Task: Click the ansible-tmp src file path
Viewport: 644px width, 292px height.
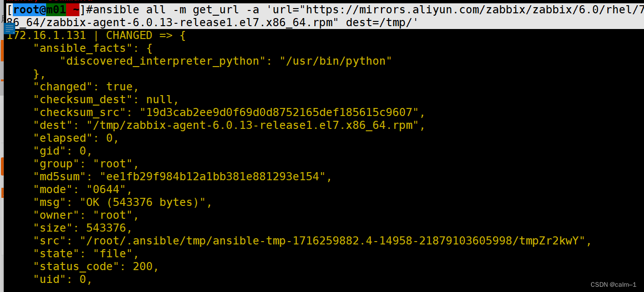Action: [x=332, y=241]
